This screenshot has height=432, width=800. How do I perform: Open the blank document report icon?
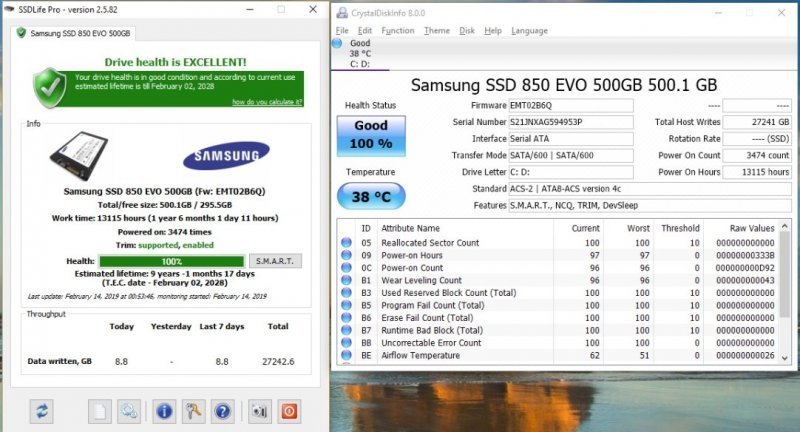(99, 410)
